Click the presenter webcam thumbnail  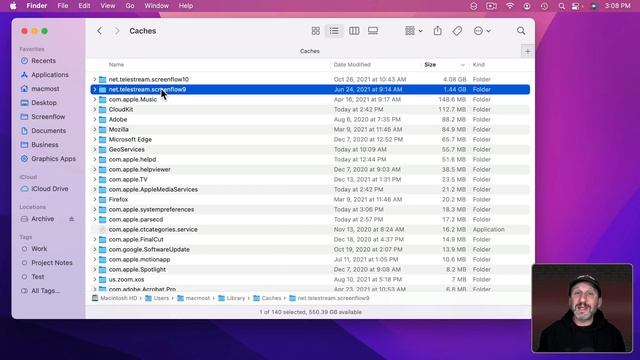click(582, 308)
